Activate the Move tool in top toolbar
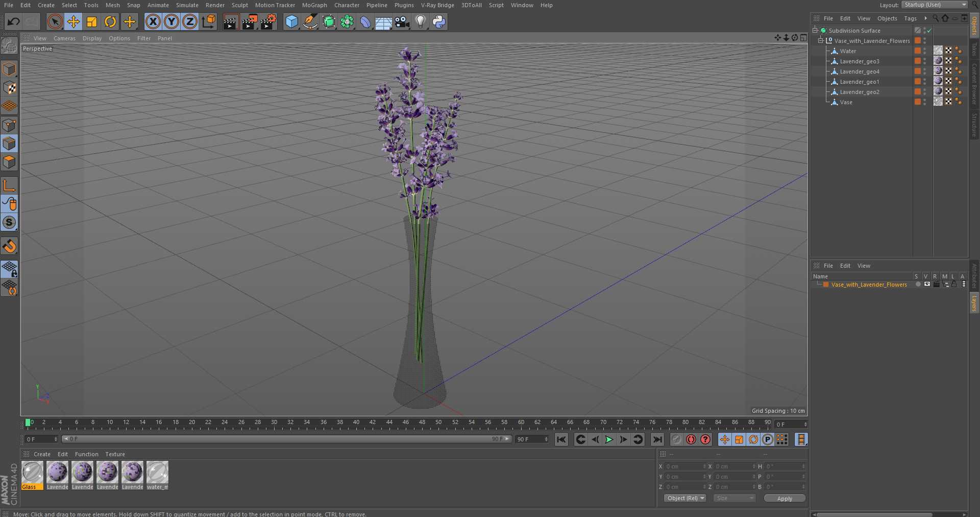This screenshot has width=980, height=517. (x=73, y=21)
